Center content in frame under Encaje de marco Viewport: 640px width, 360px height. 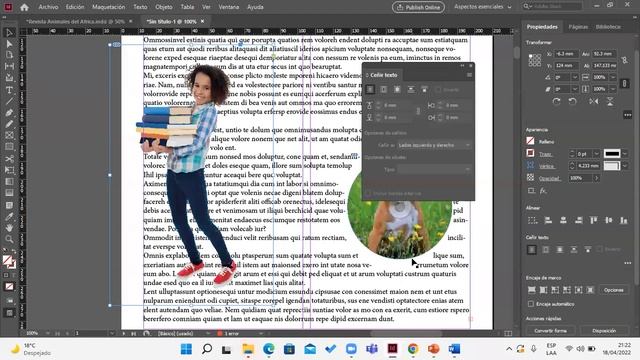coord(578,290)
